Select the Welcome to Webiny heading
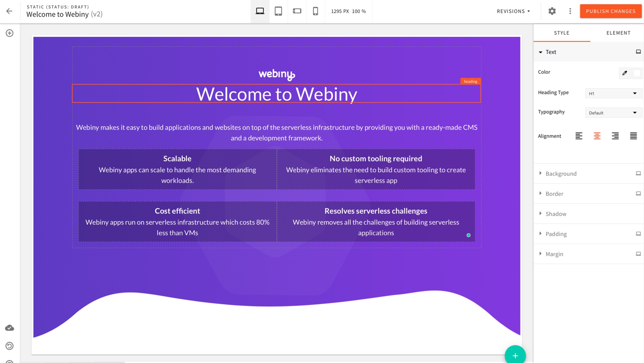Image resolution: width=644 pixels, height=363 pixels. (276, 94)
